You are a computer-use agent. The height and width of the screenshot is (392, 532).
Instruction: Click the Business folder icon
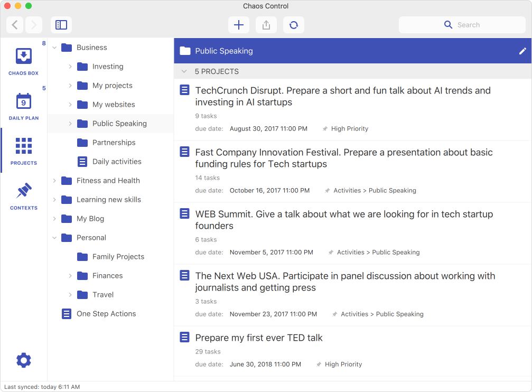tap(67, 48)
